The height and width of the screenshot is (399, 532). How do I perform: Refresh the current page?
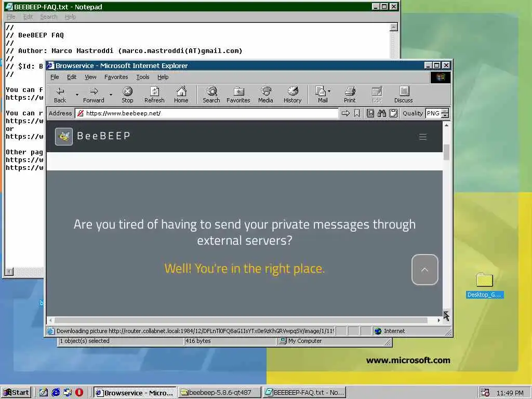click(154, 95)
